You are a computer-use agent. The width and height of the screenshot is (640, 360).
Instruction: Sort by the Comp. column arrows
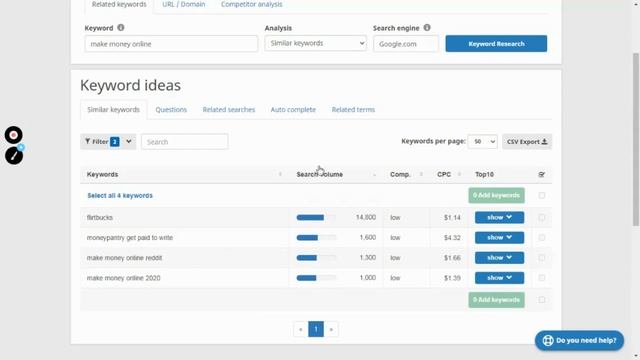[x=421, y=174]
